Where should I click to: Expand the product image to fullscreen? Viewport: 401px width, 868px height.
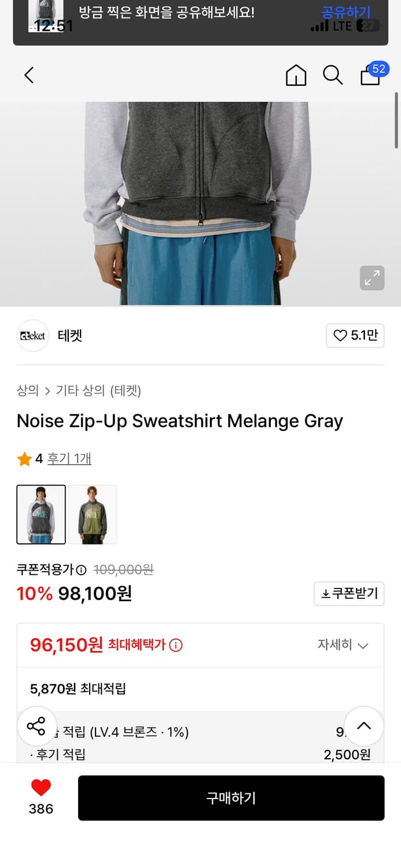[x=371, y=278]
